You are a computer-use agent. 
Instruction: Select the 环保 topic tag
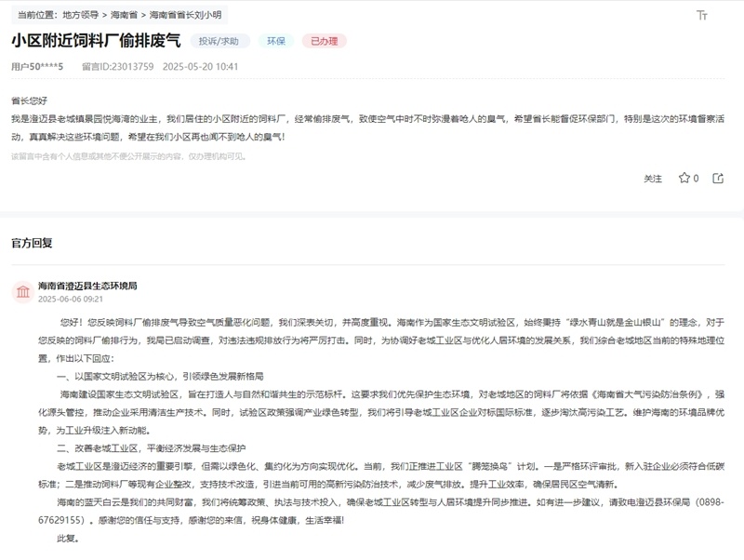[x=276, y=41]
